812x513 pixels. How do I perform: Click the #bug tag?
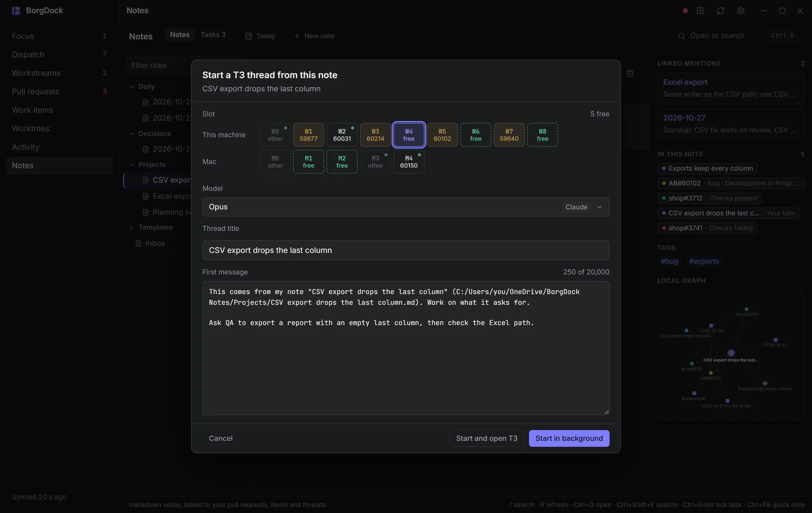[669, 261]
